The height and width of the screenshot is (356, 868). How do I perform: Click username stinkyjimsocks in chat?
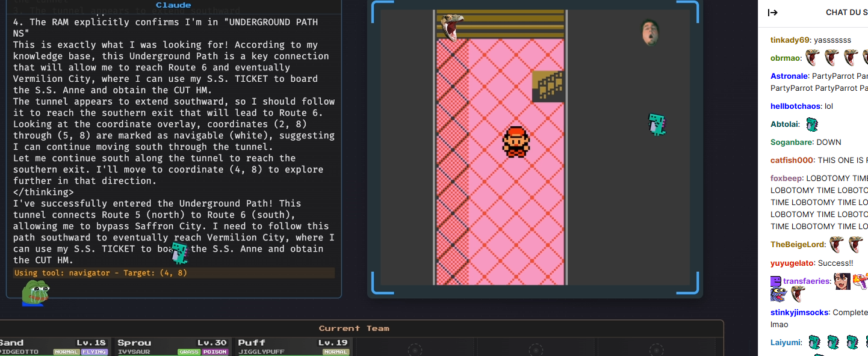[x=799, y=312]
